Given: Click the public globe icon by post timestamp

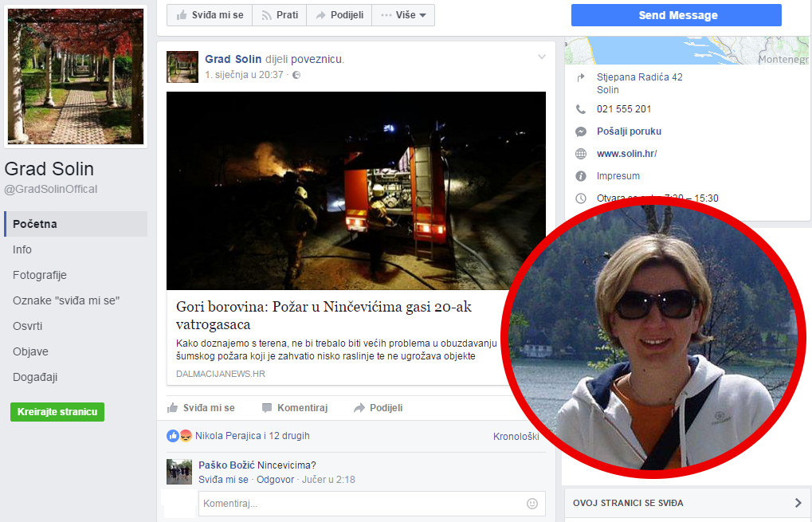Looking at the screenshot, I should tap(296, 75).
